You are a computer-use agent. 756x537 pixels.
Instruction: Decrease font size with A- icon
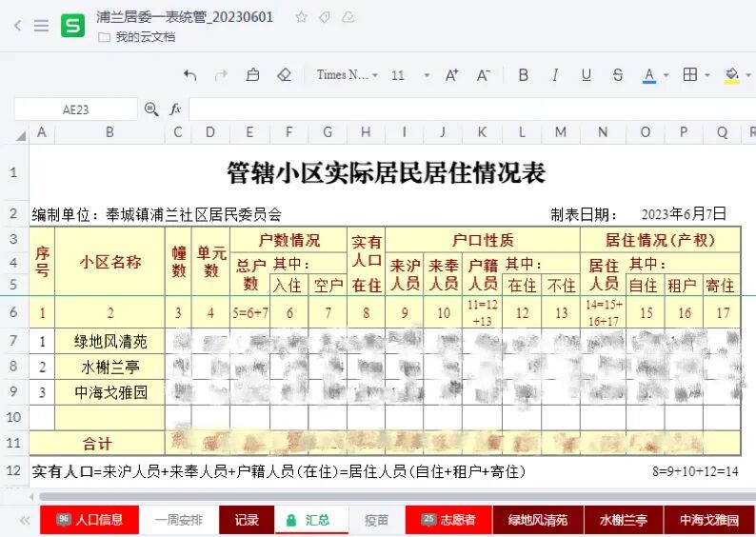(x=483, y=75)
